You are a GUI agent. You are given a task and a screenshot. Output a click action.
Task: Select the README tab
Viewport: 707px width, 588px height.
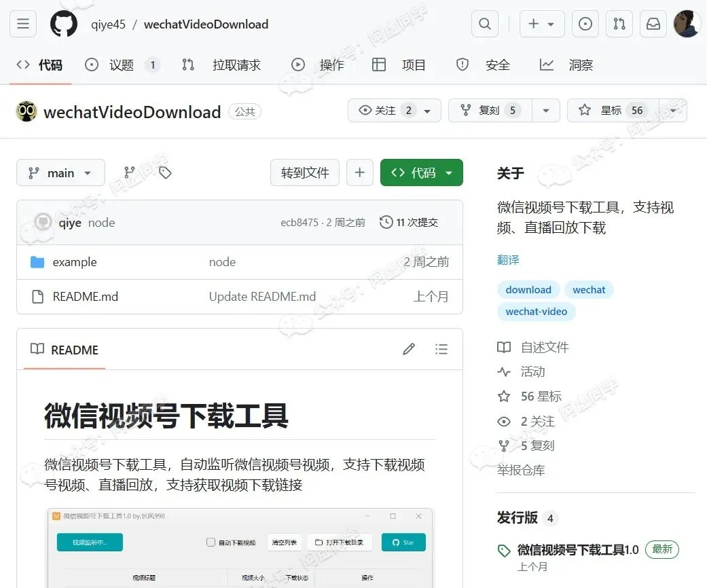(x=65, y=350)
